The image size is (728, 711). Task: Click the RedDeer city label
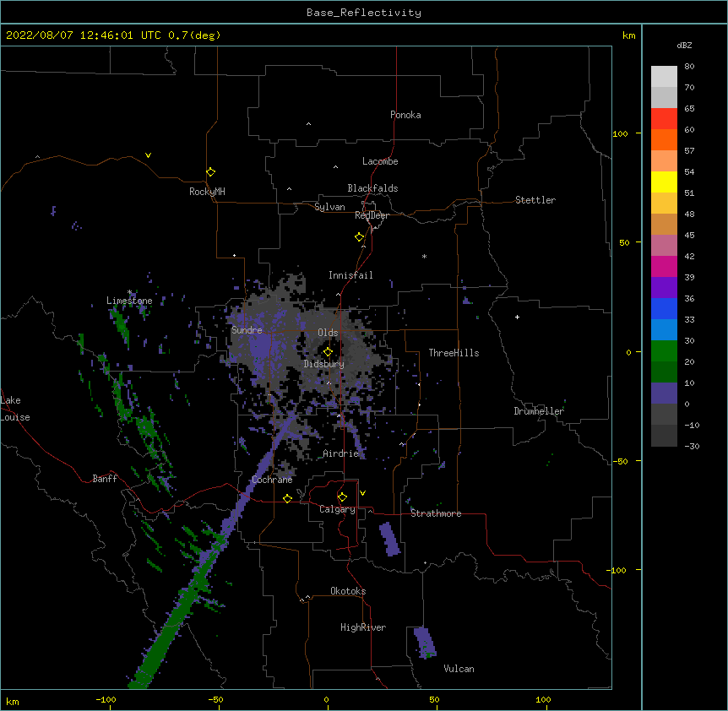pyautogui.click(x=372, y=215)
